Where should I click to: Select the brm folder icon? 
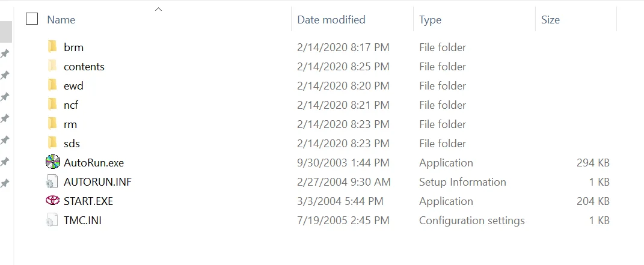pyautogui.click(x=52, y=47)
